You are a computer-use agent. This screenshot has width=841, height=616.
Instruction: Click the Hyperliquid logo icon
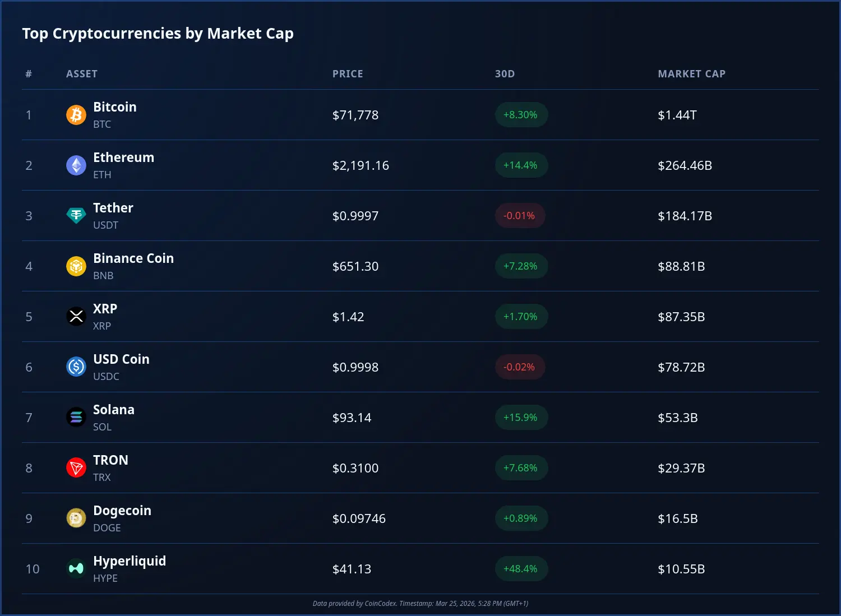pyautogui.click(x=76, y=569)
